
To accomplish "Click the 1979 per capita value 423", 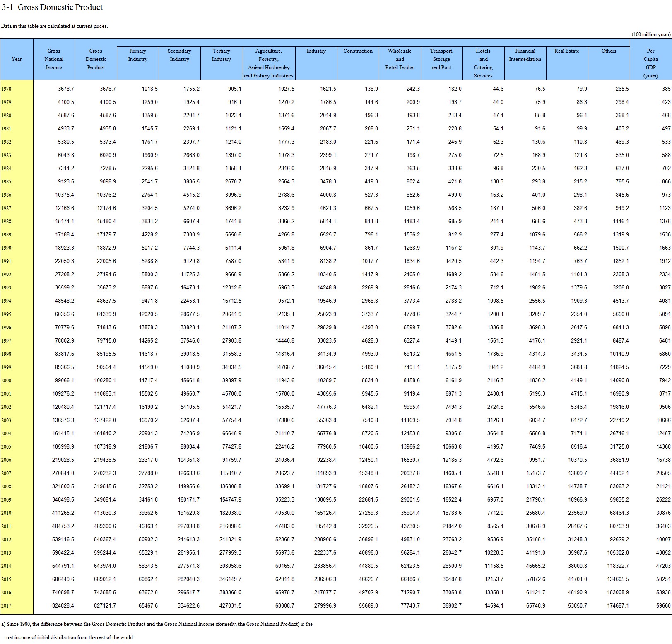I will coord(666,102).
